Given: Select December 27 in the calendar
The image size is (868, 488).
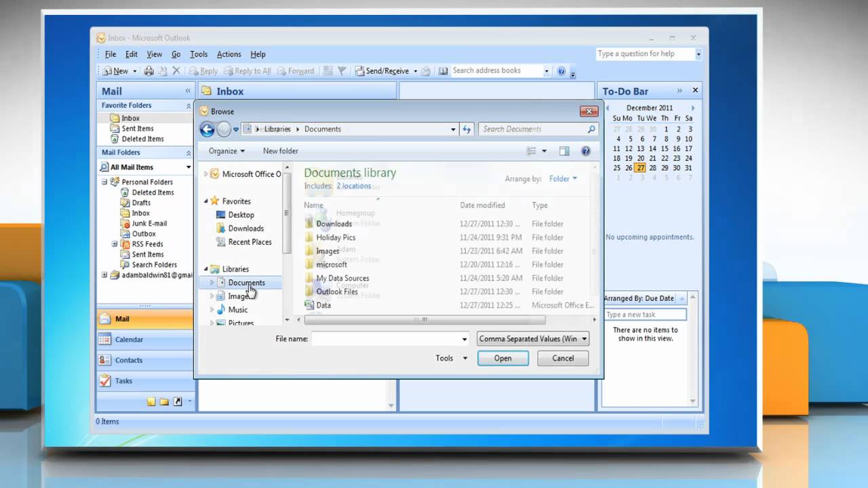Looking at the screenshot, I should 640,168.
